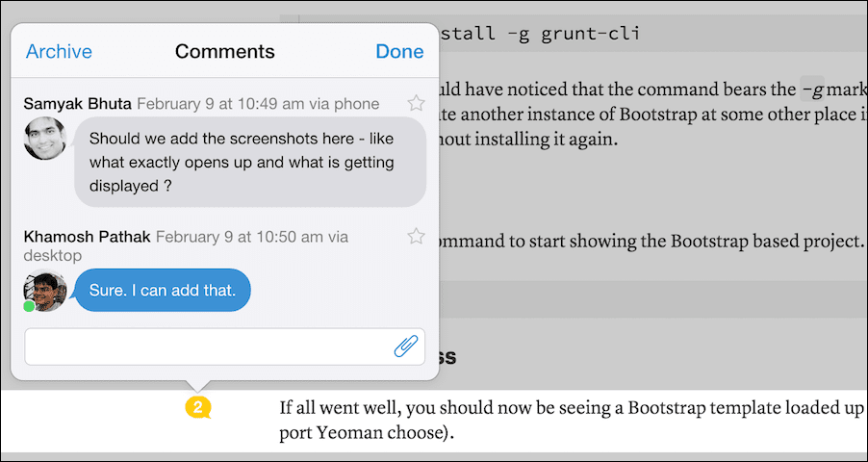This screenshot has width=868, height=462.
Task: Star Khamosh Pathak's comment
Action: click(x=416, y=237)
